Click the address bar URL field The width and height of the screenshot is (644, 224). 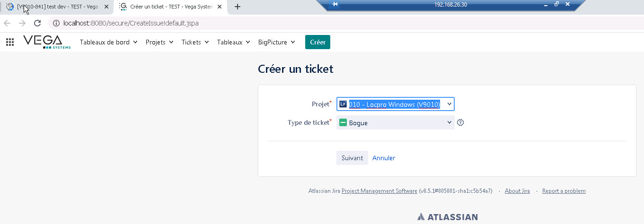[x=345, y=23]
